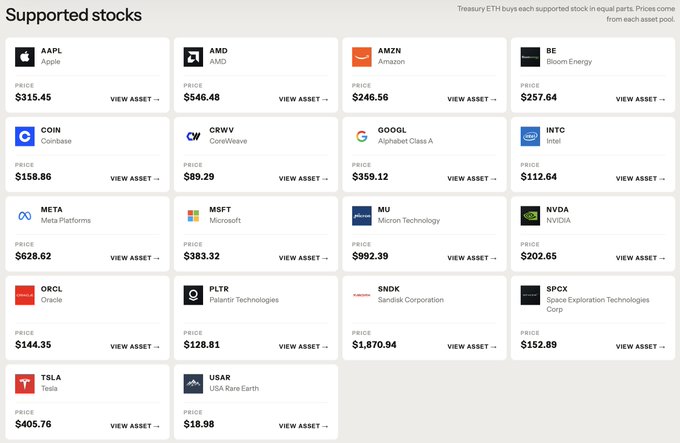Open View Asset for META

pos(135,258)
